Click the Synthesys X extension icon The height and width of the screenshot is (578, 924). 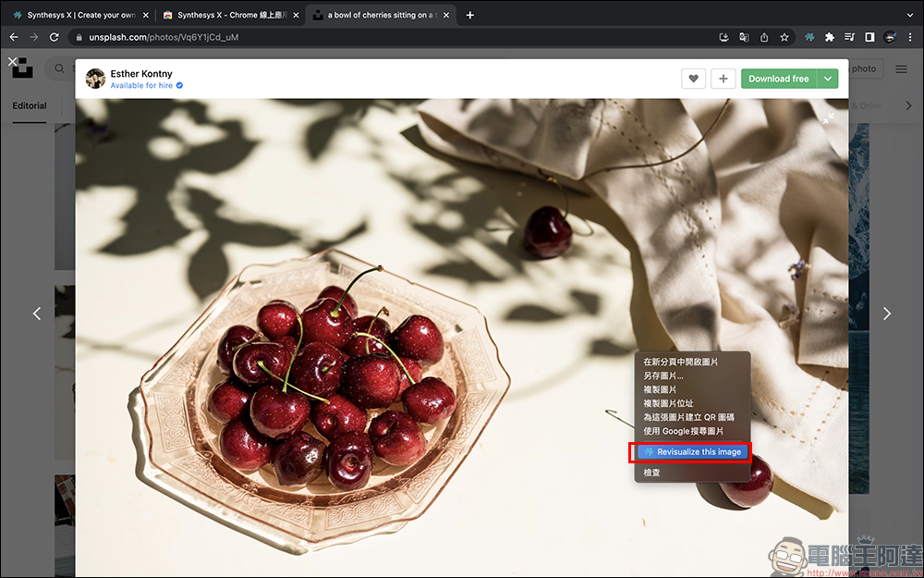tap(809, 37)
